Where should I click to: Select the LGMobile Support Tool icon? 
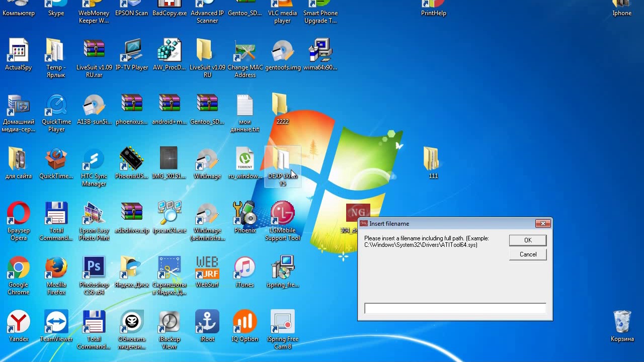[283, 221]
